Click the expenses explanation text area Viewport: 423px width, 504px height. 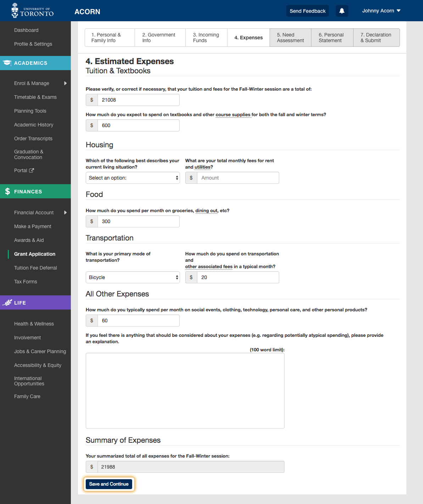(185, 391)
